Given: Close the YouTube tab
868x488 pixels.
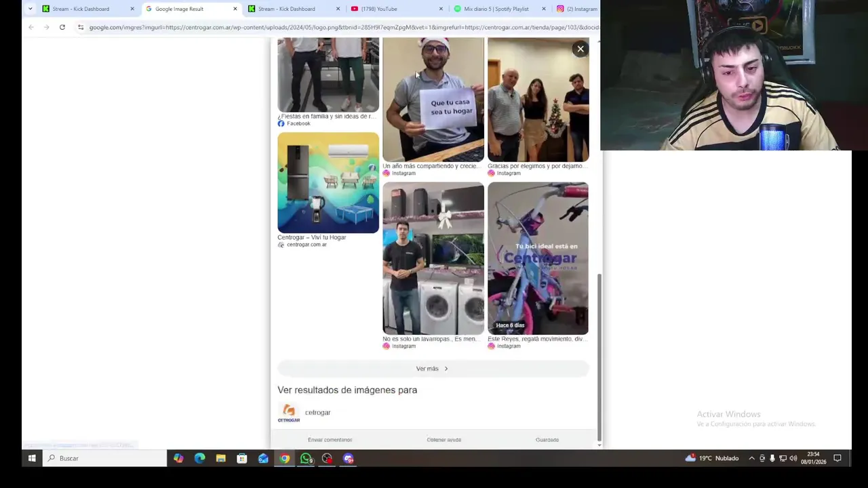Looking at the screenshot, I should pos(441,9).
